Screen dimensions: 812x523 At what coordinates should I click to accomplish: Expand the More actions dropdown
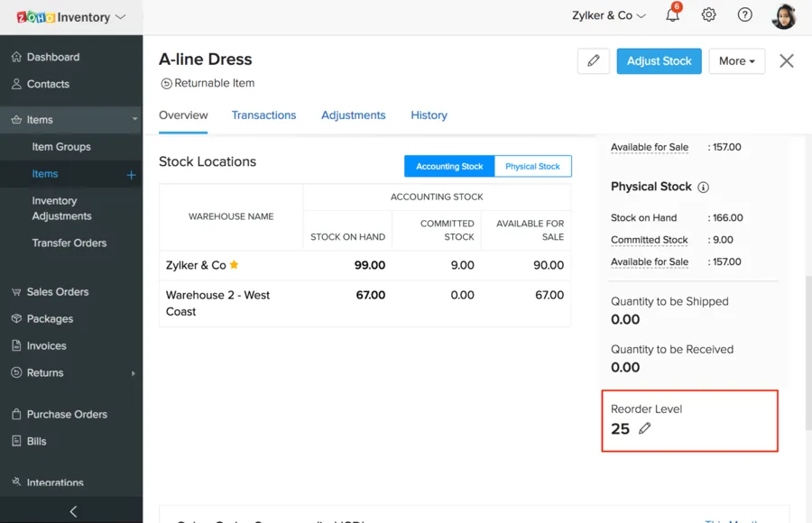tap(736, 61)
